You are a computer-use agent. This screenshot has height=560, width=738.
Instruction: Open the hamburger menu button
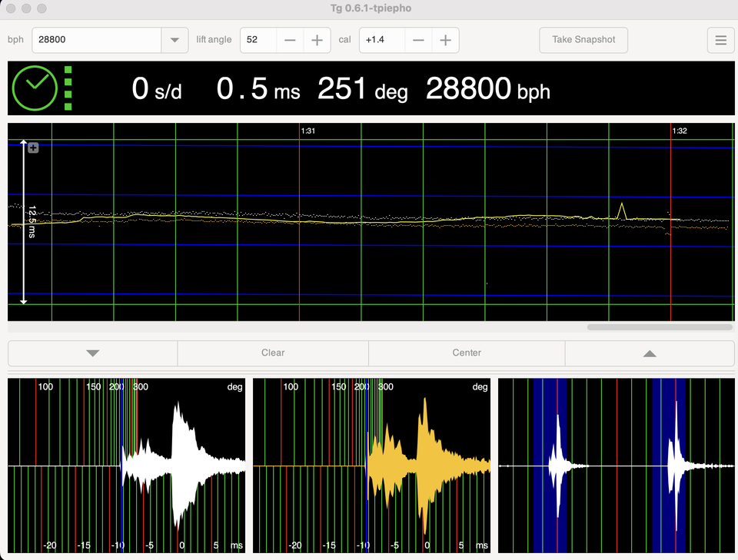point(720,41)
